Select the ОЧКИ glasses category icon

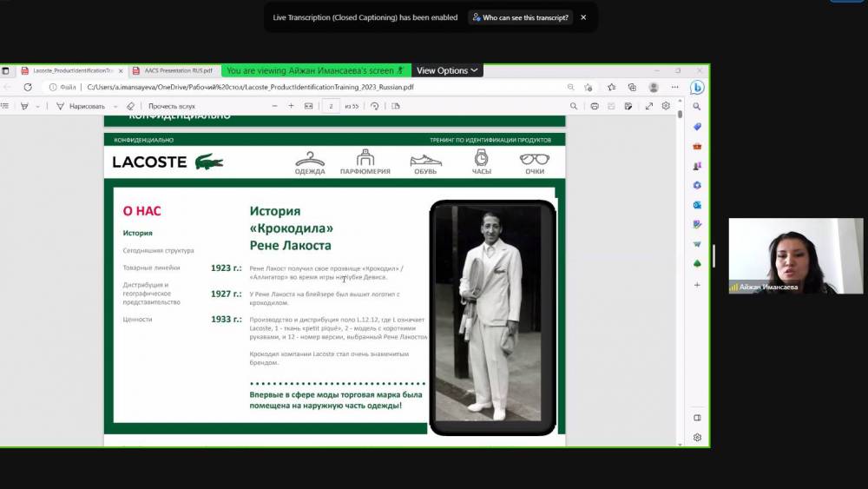(x=535, y=164)
